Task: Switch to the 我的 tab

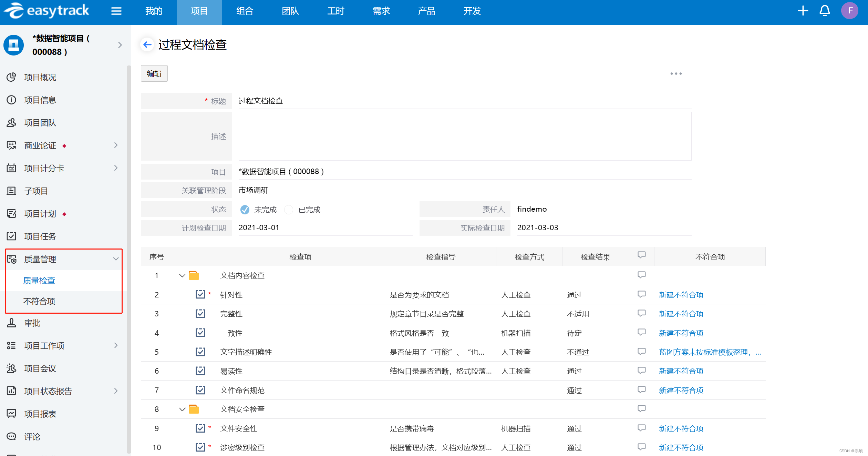Action: [x=154, y=11]
